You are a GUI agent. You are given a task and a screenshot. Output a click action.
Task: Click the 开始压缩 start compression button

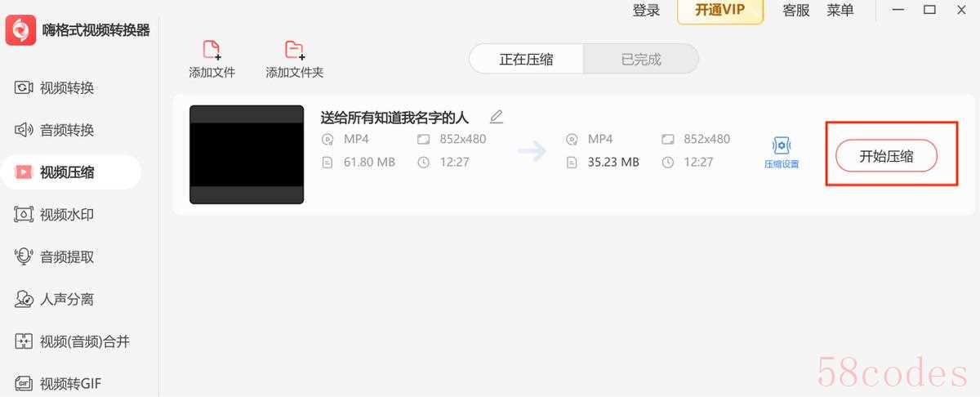[886, 156]
